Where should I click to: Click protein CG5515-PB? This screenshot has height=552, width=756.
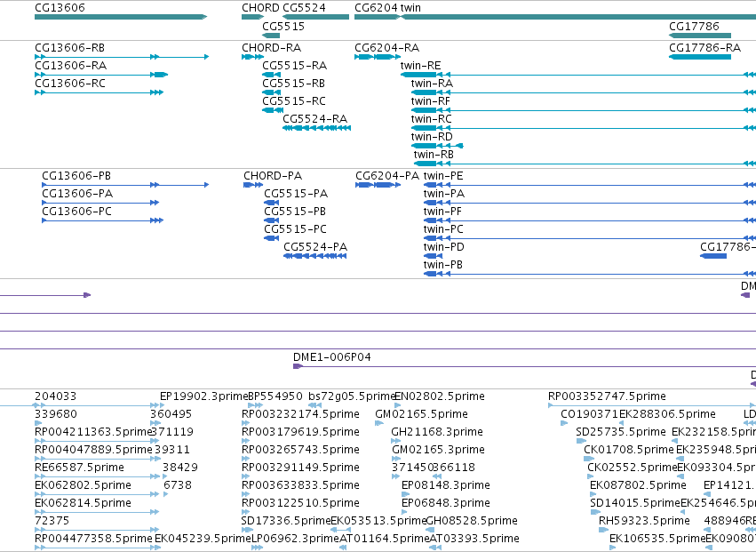click(295, 212)
